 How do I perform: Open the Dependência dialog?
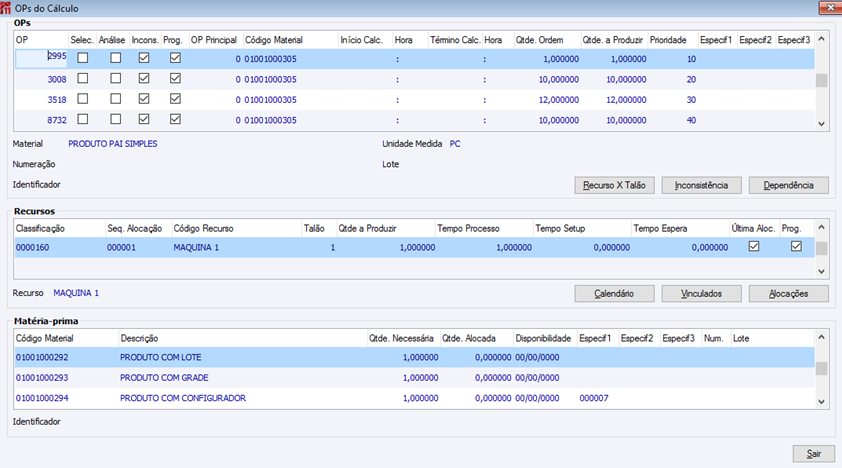pos(788,185)
